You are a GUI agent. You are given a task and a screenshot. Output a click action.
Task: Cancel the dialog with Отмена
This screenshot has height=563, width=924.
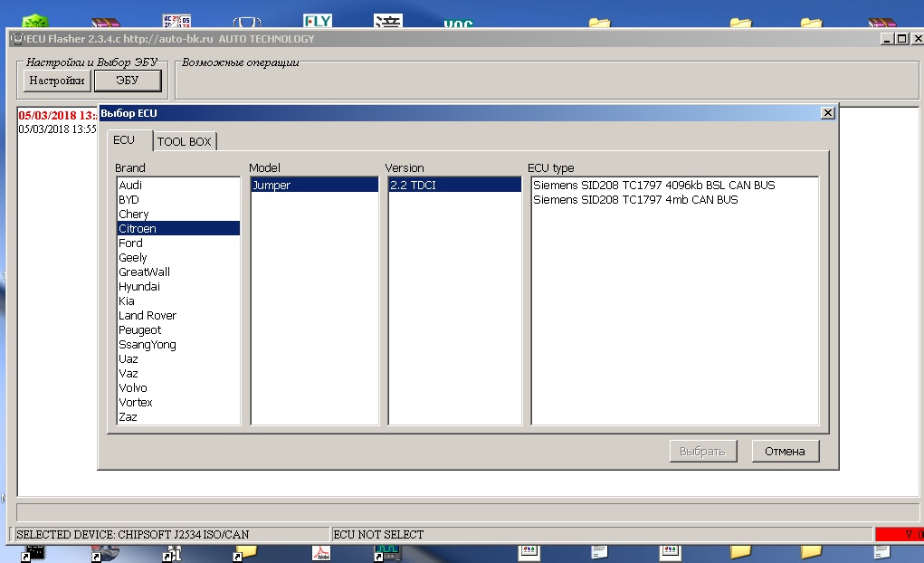pos(785,451)
